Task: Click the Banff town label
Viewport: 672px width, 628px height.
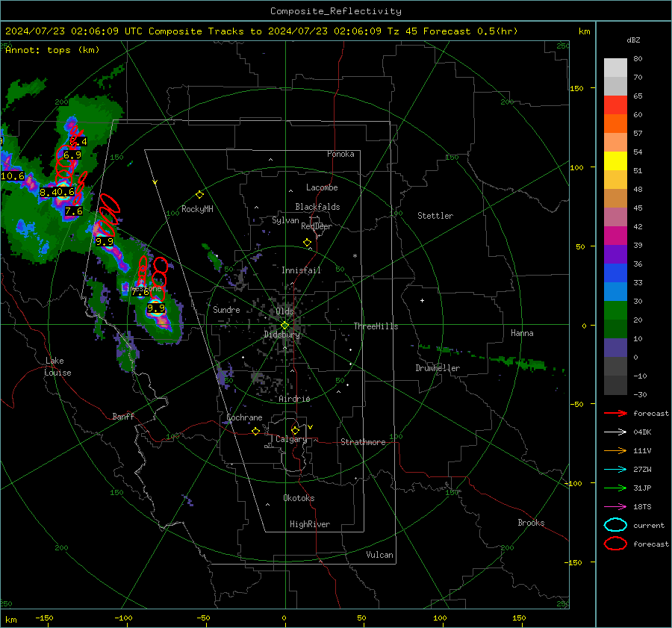Action: [x=123, y=416]
